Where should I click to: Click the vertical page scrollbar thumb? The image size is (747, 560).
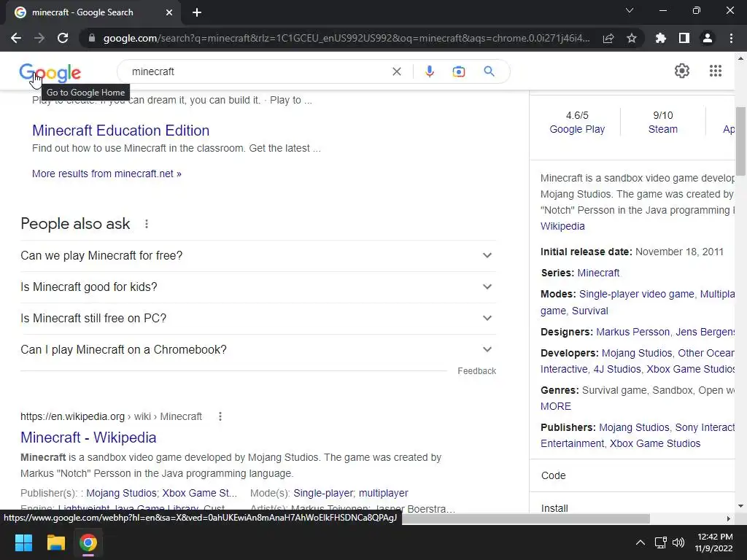pos(740,141)
